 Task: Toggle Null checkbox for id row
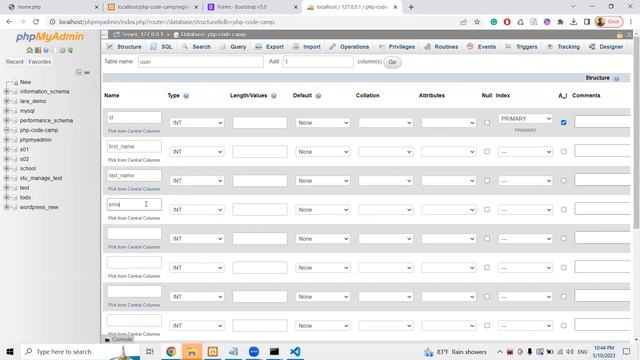tap(487, 122)
